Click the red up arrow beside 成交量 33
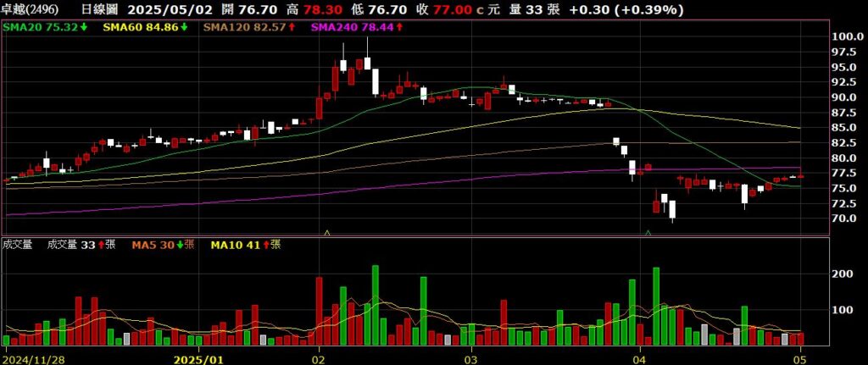 (102, 244)
